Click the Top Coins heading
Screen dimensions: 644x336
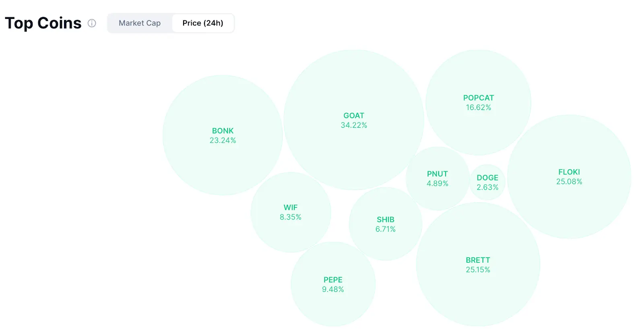(x=43, y=23)
